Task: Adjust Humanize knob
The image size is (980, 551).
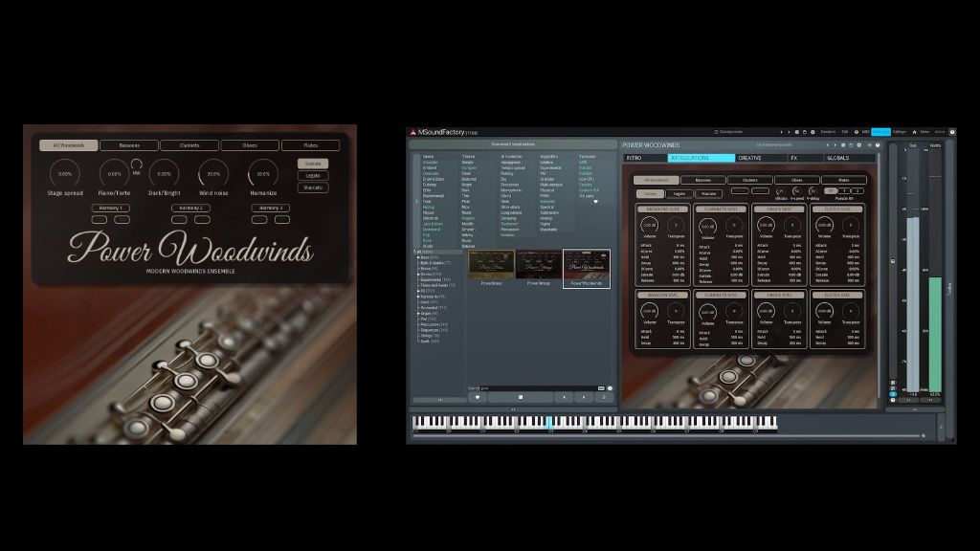Action: pos(263,174)
